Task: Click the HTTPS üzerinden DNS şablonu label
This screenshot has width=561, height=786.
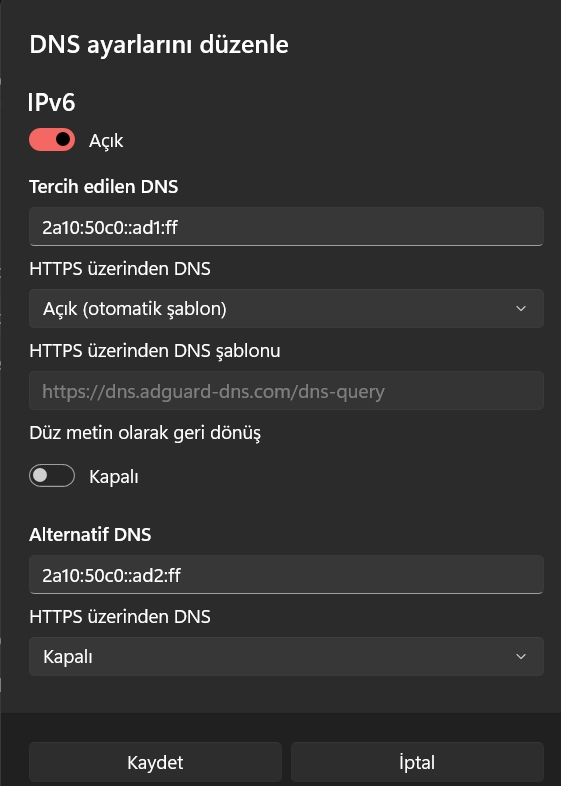Action: (155, 351)
